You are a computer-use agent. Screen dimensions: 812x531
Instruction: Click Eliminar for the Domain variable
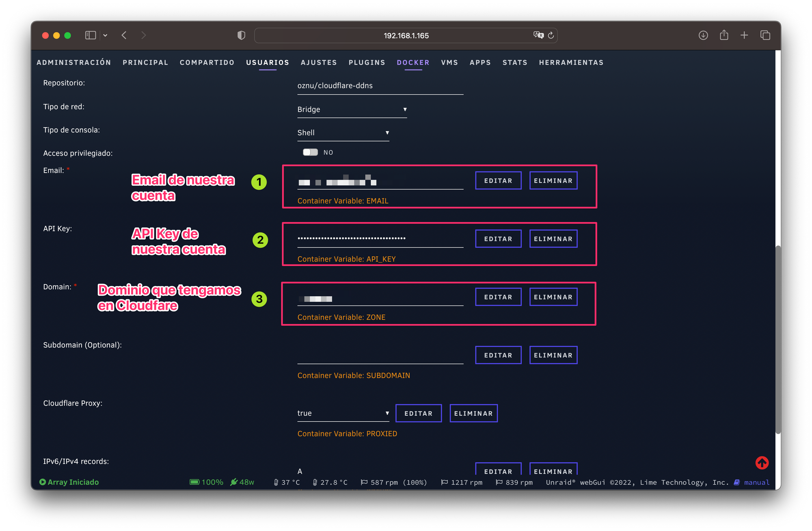point(553,297)
